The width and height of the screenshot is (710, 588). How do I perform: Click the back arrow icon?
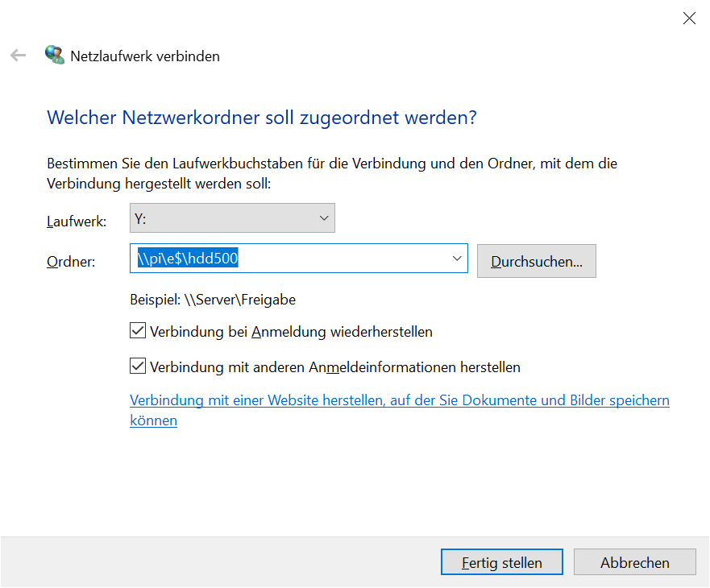18,56
